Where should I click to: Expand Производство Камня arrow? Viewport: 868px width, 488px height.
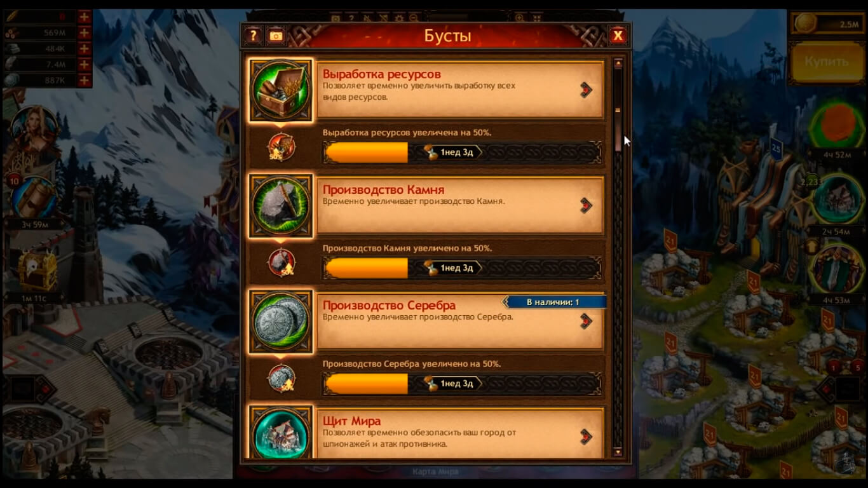click(x=586, y=205)
